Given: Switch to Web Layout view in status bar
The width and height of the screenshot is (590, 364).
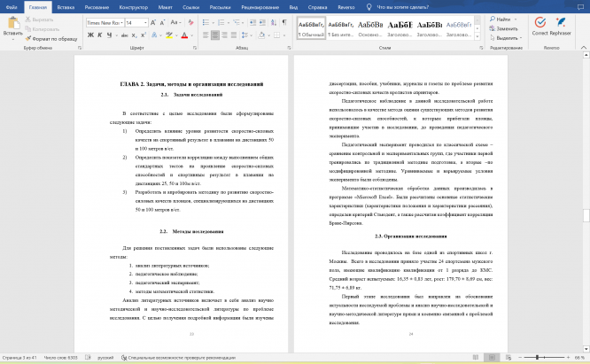Looking at the screenshot, I should [x=508, y=357].
